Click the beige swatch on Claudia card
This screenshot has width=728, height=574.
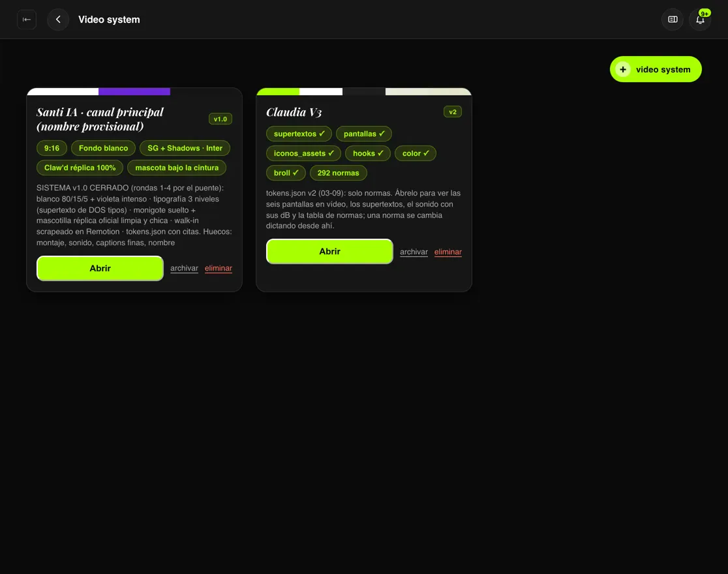click(x=428, y=91)
